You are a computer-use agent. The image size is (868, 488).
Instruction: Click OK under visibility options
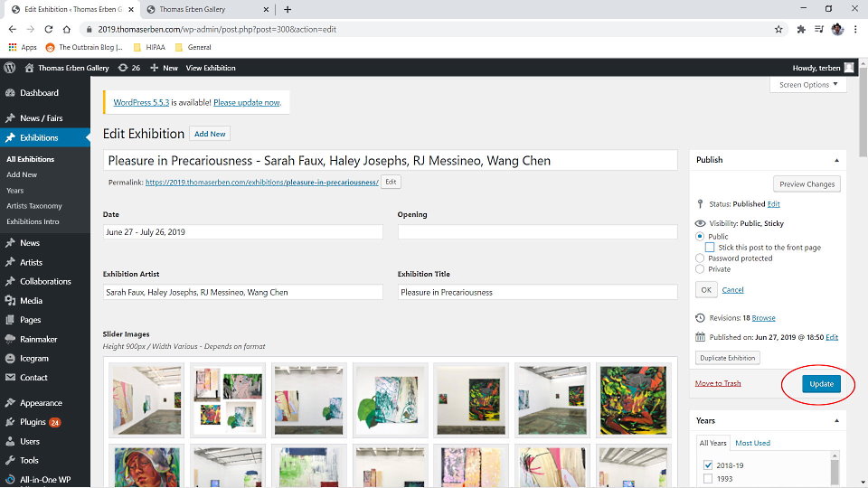pos(706,290)
